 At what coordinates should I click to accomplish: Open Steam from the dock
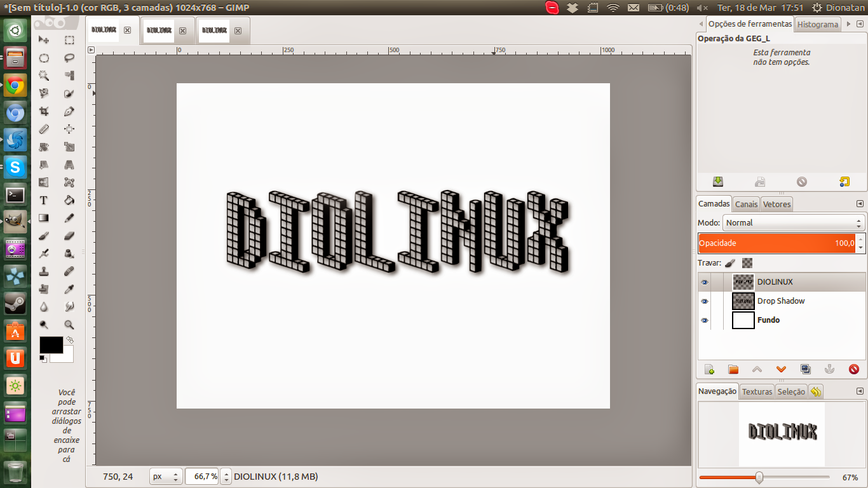tap(15, 303)
